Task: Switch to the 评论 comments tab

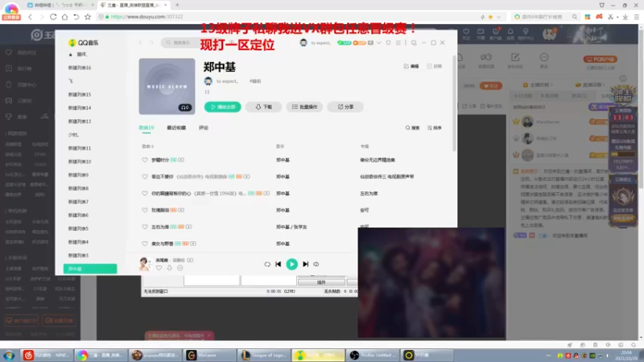Action: point(204,128)
